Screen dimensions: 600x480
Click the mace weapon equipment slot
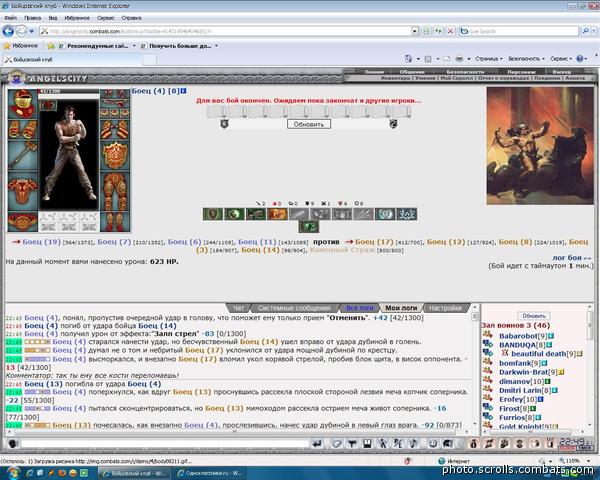click(x=23, y=155)
